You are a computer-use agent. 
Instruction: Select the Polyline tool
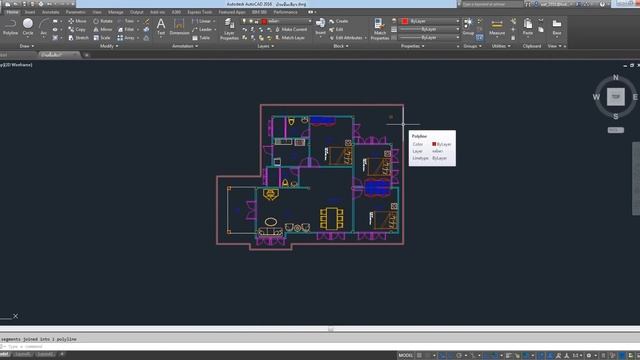[x=10, y=27]
